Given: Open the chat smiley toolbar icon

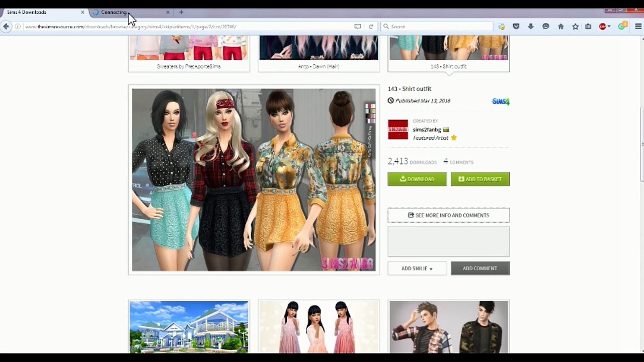Looking at the screenshot, I should coord(546,27).
